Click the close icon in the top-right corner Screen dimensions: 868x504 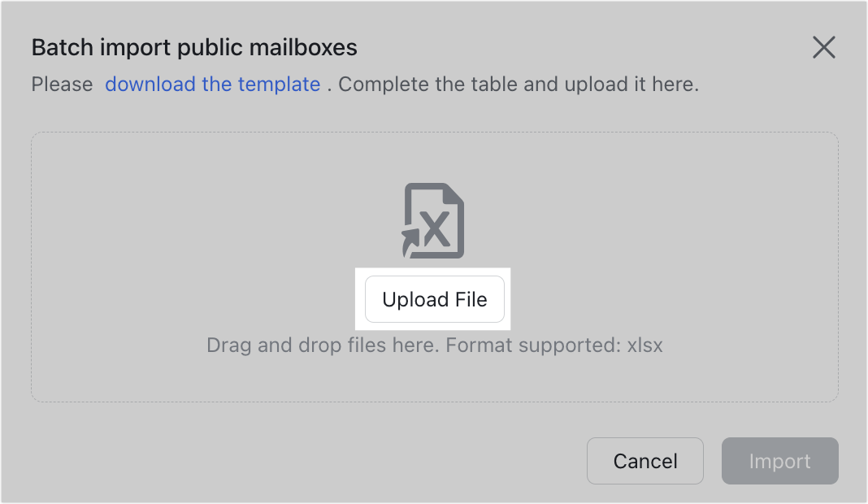pos(824,47)
